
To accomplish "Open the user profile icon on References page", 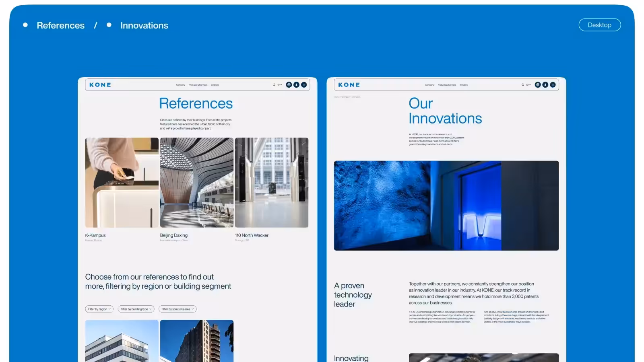I will (x=296, y=85).
